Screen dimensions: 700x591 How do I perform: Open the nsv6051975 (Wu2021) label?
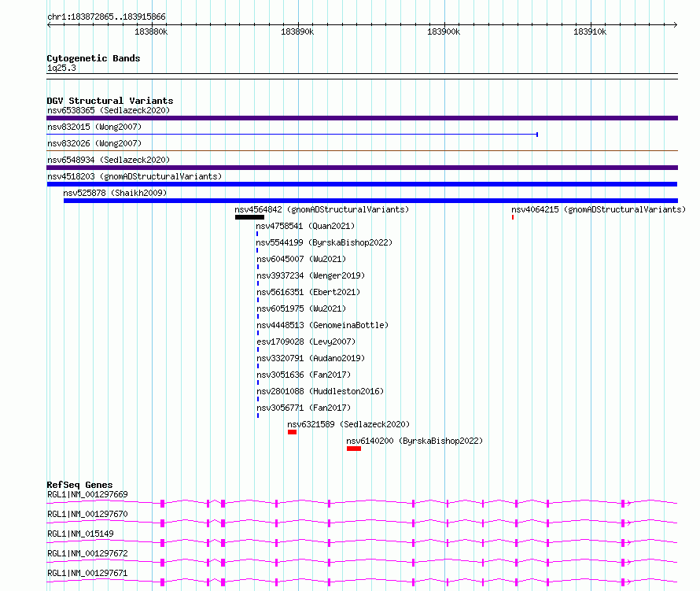coord(301,308)
